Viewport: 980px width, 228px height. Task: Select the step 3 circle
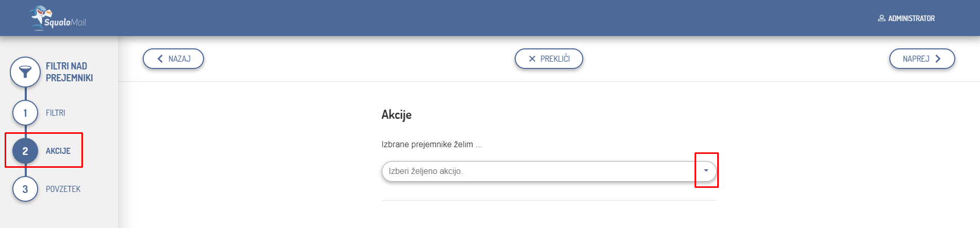click(25, 189)
